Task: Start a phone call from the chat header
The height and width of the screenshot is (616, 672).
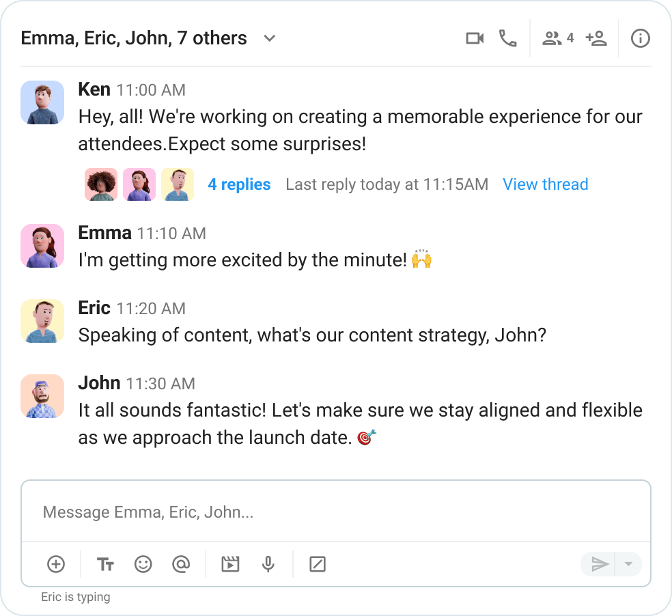Action: 508,38
